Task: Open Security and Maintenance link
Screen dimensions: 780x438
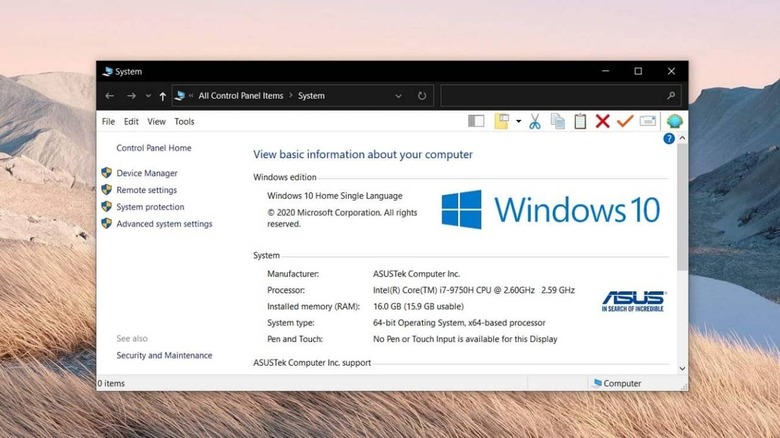Action: (164, 355)
